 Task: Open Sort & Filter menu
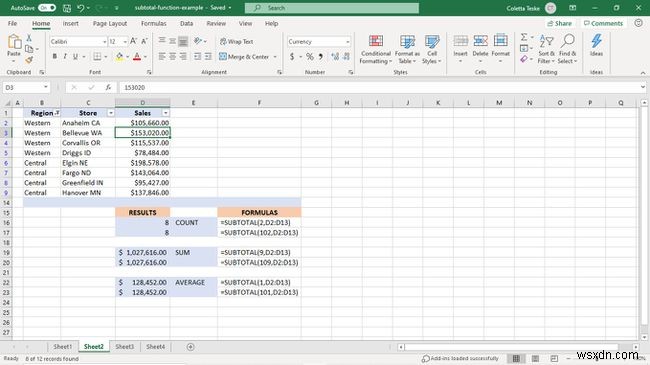click(x=546, y=49)
